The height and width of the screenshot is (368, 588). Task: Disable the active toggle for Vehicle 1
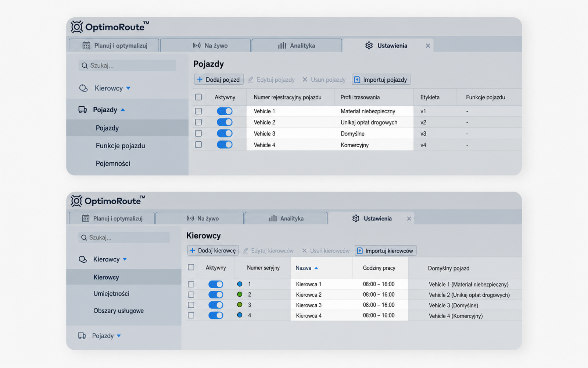225,111
